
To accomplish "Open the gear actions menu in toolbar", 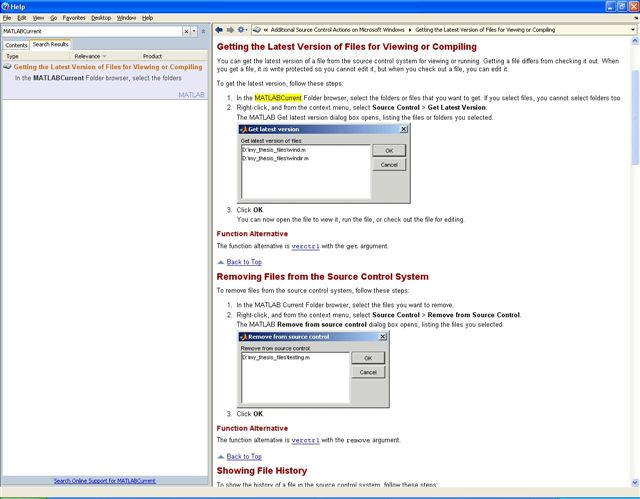I will tap(241, 30).
